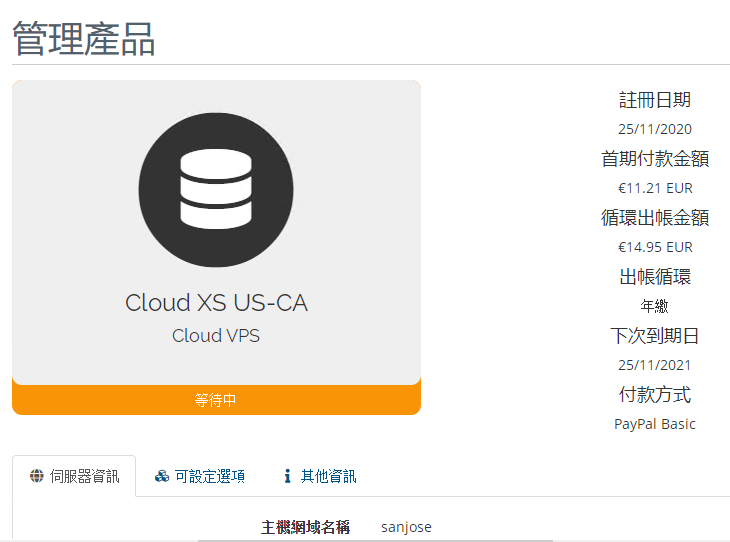Click the PayPal Basic payment method

[655, 424]
